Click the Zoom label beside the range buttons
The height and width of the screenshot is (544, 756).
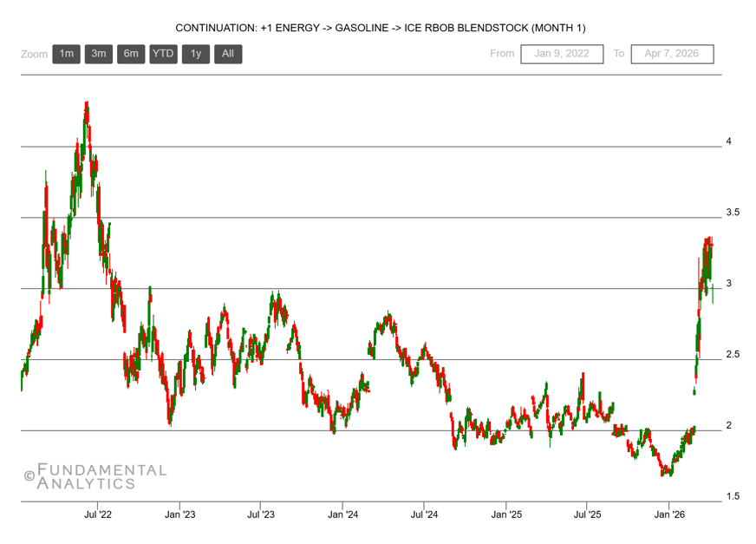tap(35, 54)
